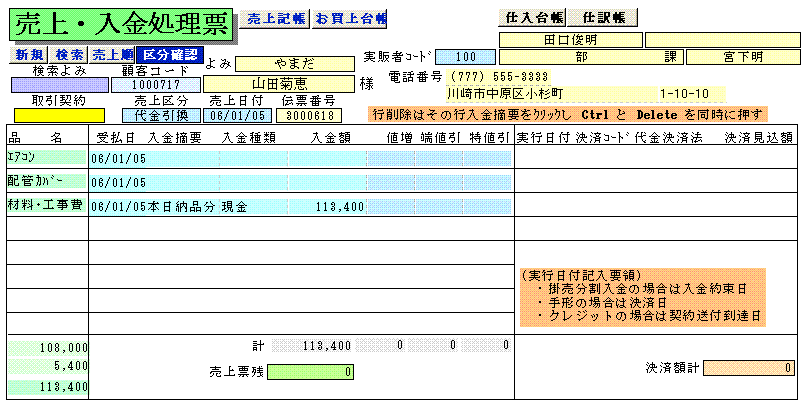Focus the 検索よみ input field
This screenshot has height=406, width=804.
tap(59, 85)
